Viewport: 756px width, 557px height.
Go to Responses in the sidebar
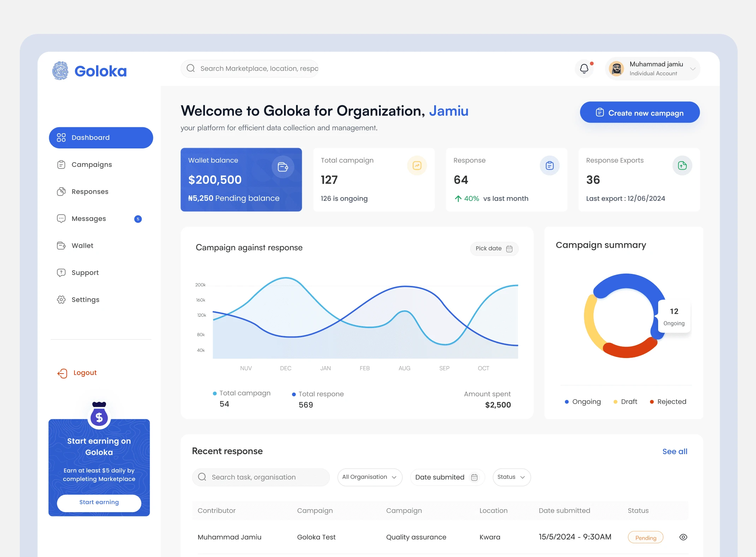click(x=90, y=192)
